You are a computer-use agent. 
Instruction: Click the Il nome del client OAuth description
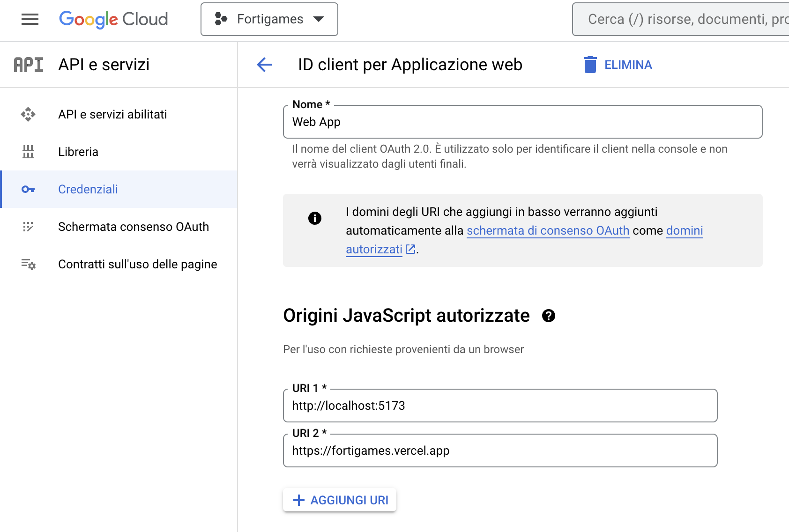pos(510,156)
